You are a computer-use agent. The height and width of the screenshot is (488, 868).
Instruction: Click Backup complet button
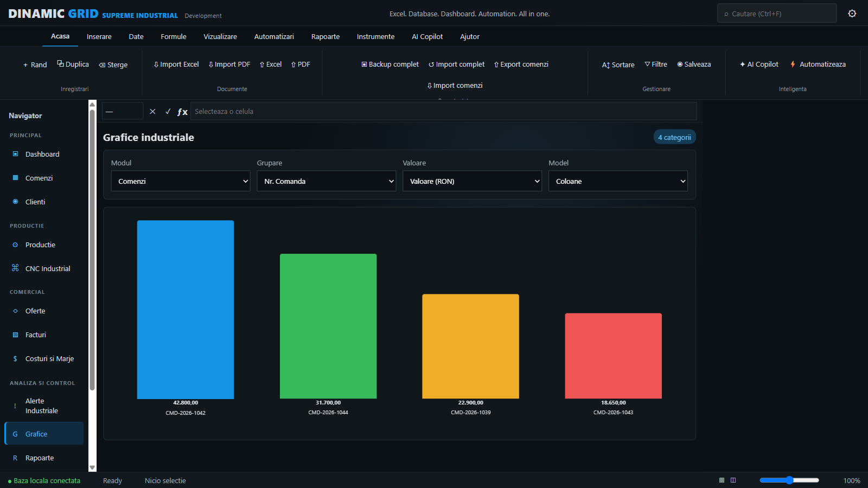(390, 64)
